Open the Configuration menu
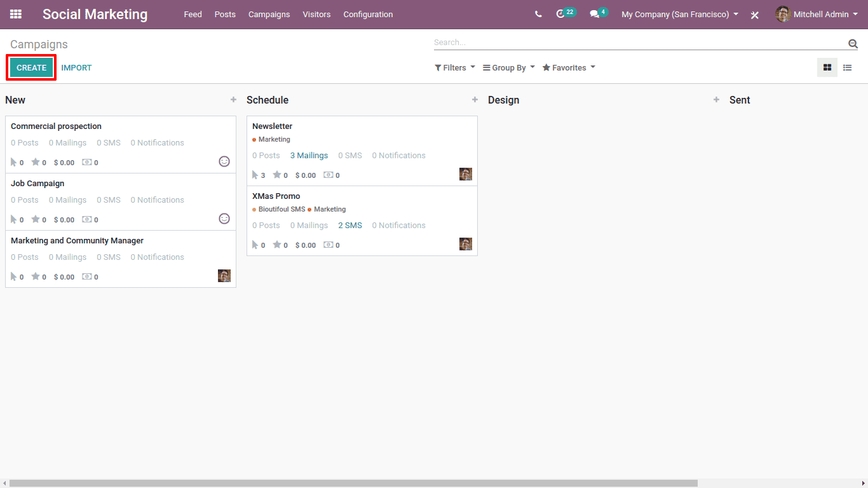This screenshot has height=488, width=868. (x=368, y=14)
